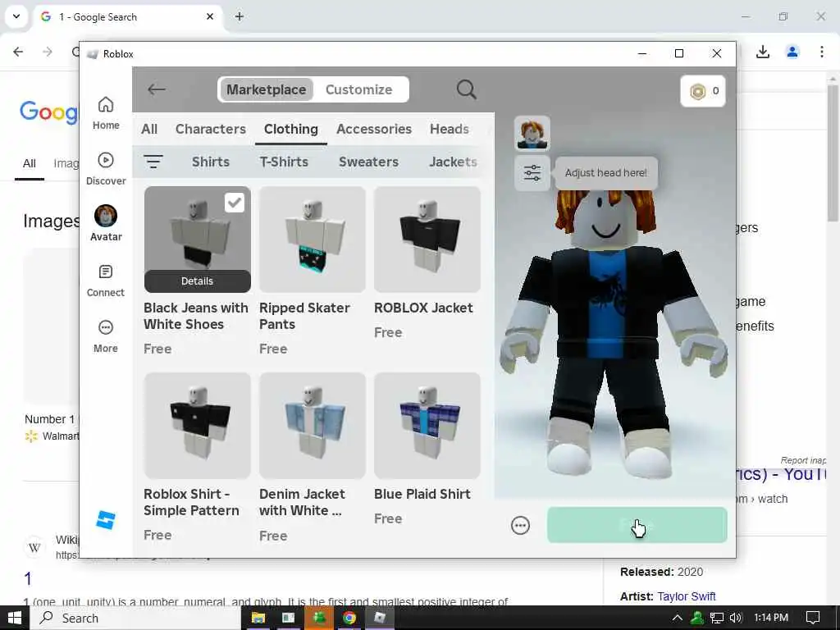Select the All tab in Google Search

coord(30,163)
